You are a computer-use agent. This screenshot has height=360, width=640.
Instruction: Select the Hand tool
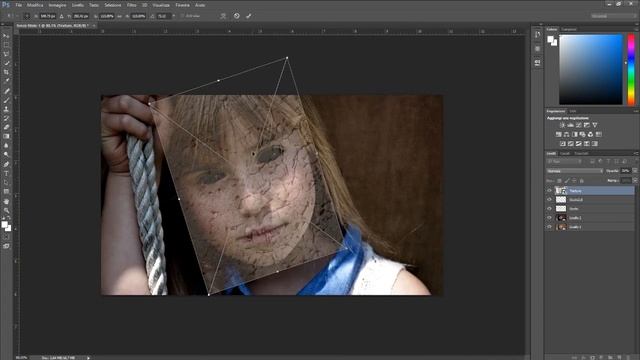point(6,201)
